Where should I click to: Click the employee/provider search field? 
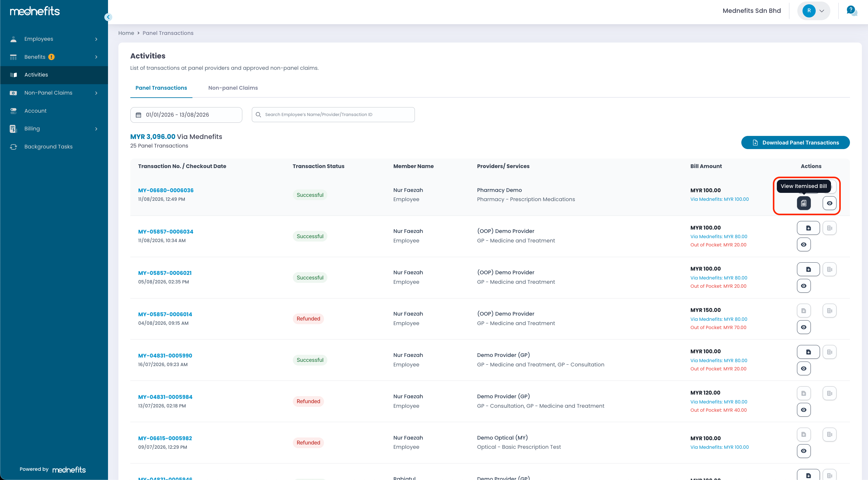(333, 114)
